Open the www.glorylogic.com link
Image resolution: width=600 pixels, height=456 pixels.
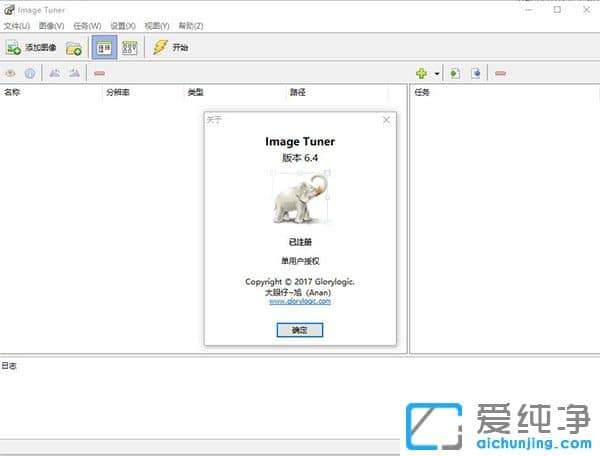300,301
